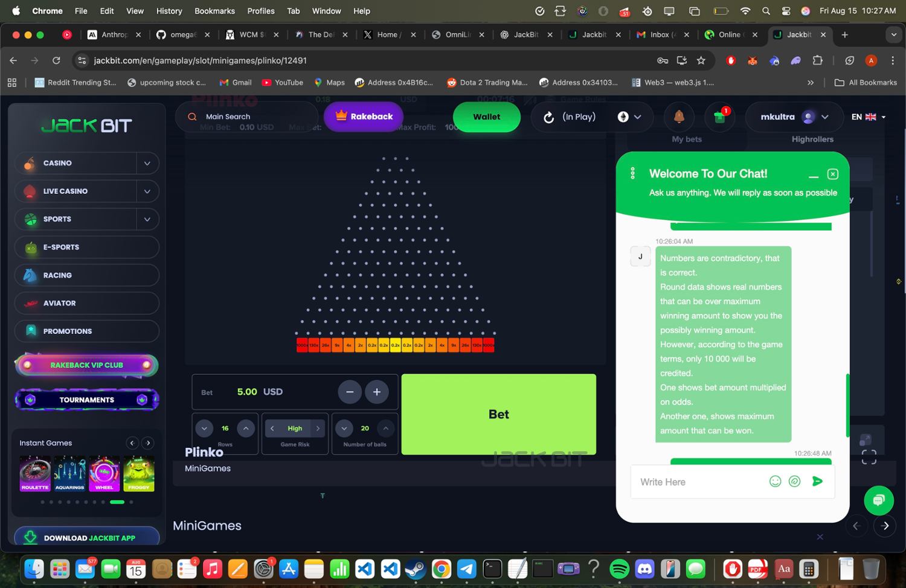Click the Wallet button
Viewport: 906px width, 588px height.
click(486, 117)
